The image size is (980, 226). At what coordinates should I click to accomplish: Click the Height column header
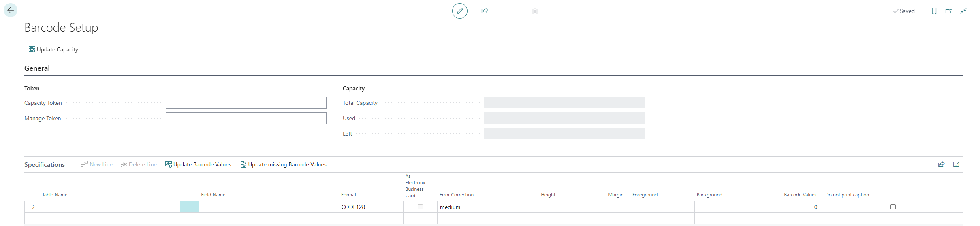(548, 195)
